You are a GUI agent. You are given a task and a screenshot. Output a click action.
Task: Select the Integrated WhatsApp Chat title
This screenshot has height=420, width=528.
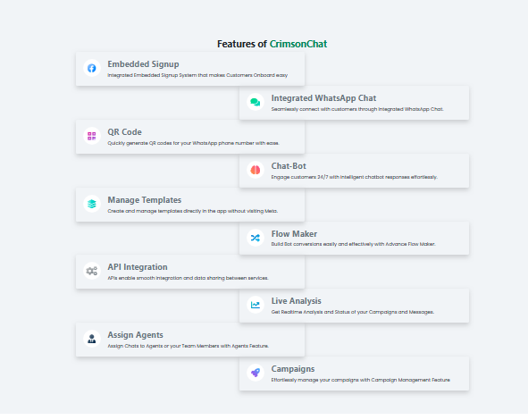[x=323, y=98]
